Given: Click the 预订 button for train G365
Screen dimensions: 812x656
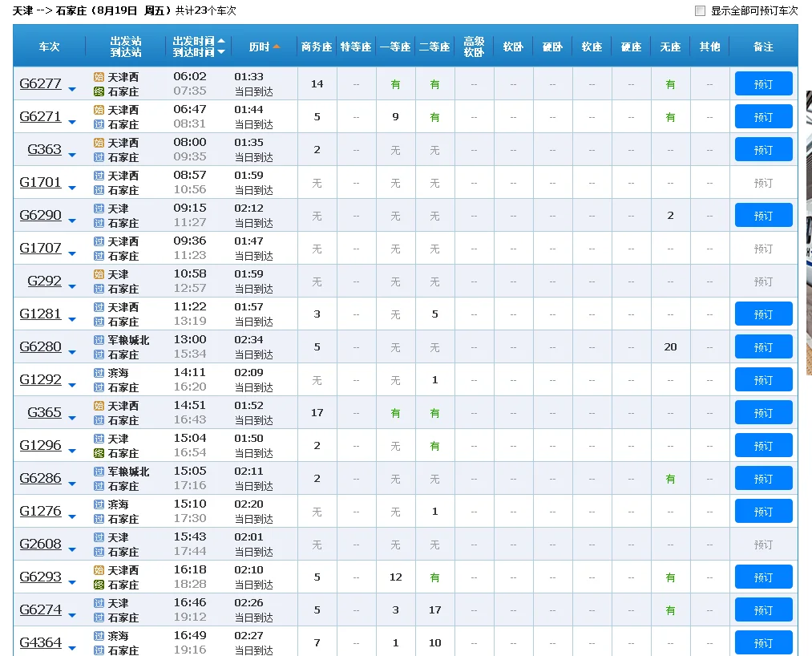Looking at the screenshot, I should [763, 412].
